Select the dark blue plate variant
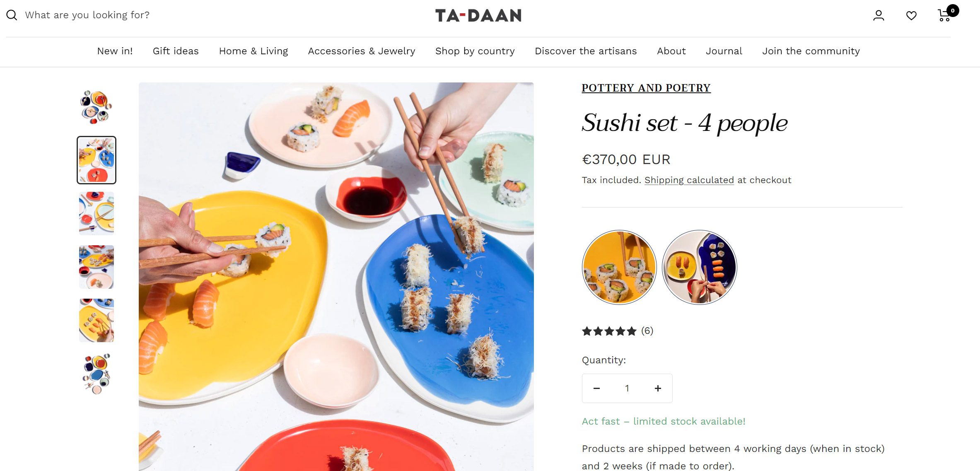This screenshot has width=980, height=471. 700,267
